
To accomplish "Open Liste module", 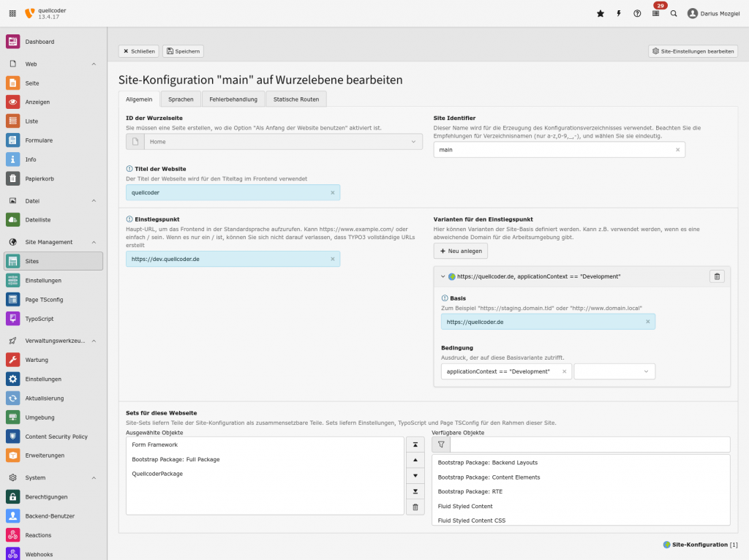I will pos(53,121).
